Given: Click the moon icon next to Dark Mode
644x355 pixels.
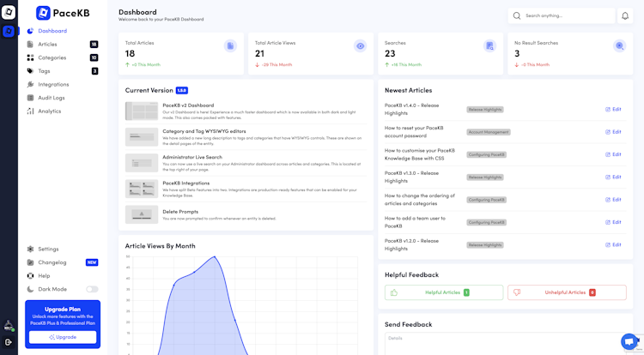Looking at the screenshot, I should [30, 290].
